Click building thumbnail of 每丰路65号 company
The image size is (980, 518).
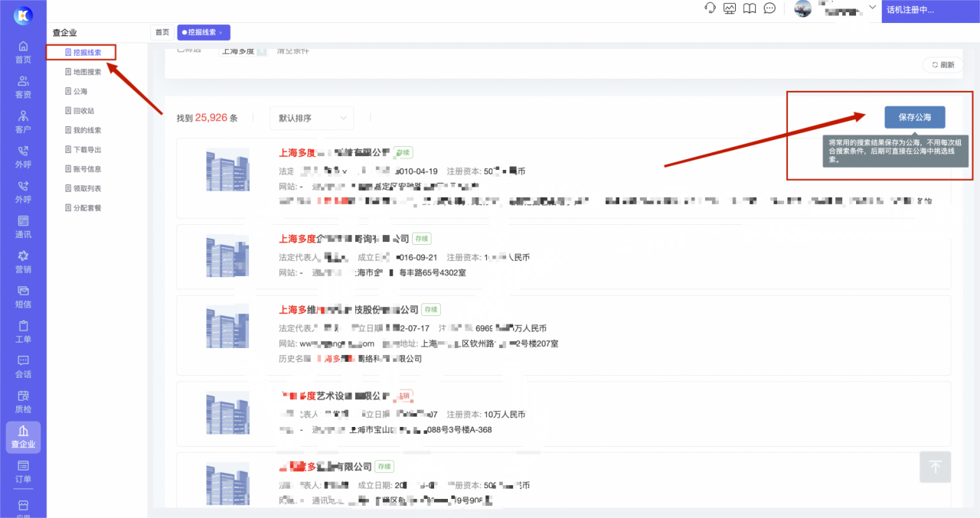pyautogui.click(x=227, y=256)
